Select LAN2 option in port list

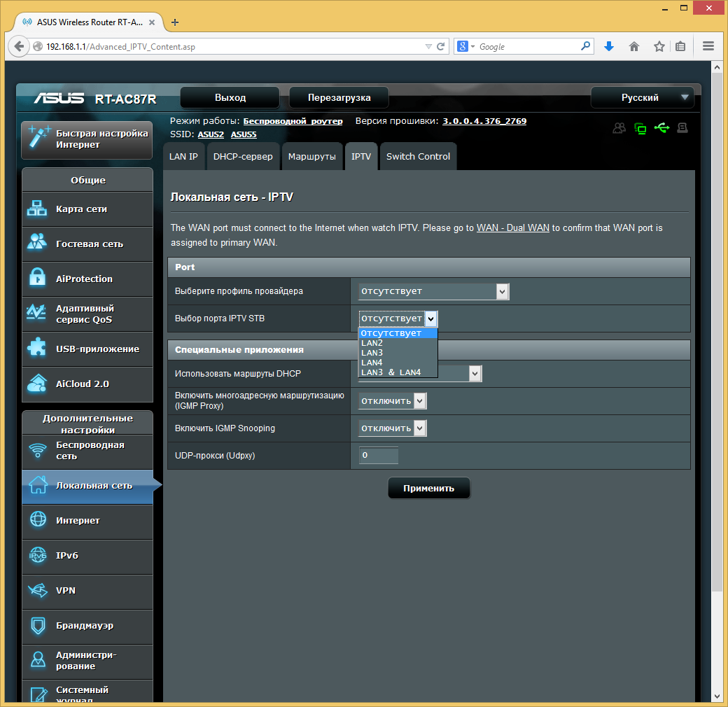[398, 343]
